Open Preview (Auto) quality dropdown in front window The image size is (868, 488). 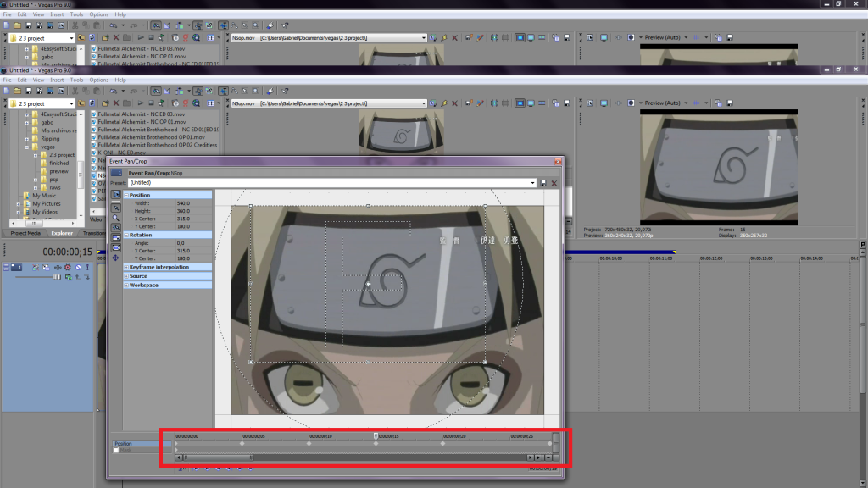[x=686, y=103]
